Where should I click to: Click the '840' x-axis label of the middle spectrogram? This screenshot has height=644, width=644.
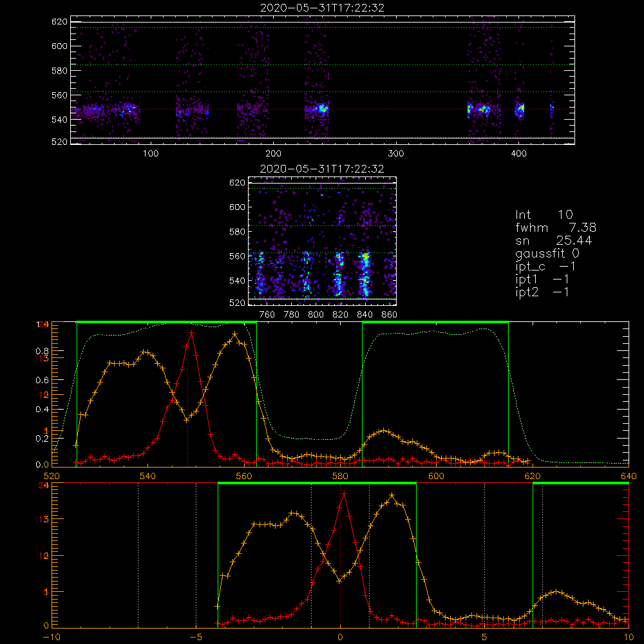point(365,315)
